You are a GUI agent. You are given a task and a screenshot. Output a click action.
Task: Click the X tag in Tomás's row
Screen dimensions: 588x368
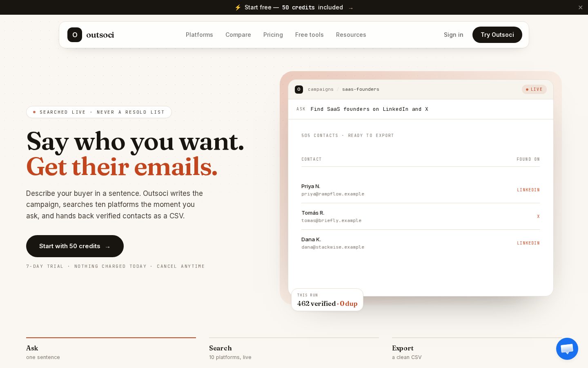pyautogui.click(x=538, y=217)
